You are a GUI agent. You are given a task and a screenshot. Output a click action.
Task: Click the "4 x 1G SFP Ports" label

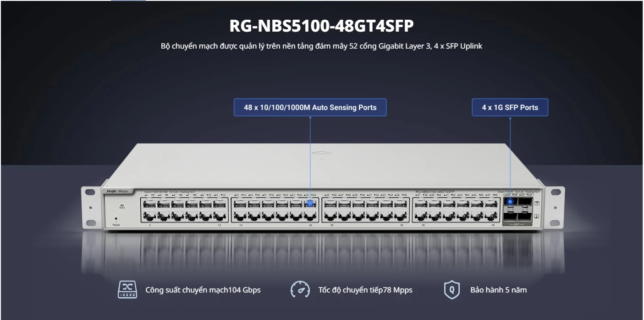[510, 107]
